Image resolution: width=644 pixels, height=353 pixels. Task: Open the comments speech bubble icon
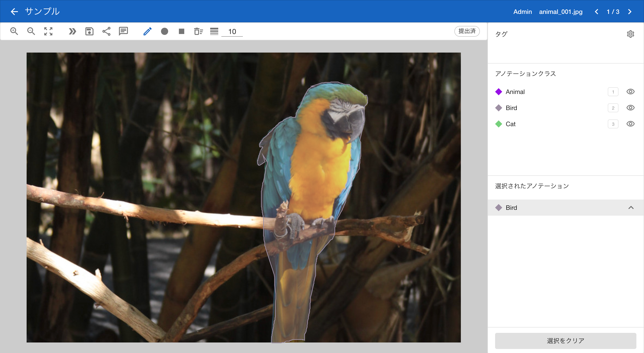(123, 31)
